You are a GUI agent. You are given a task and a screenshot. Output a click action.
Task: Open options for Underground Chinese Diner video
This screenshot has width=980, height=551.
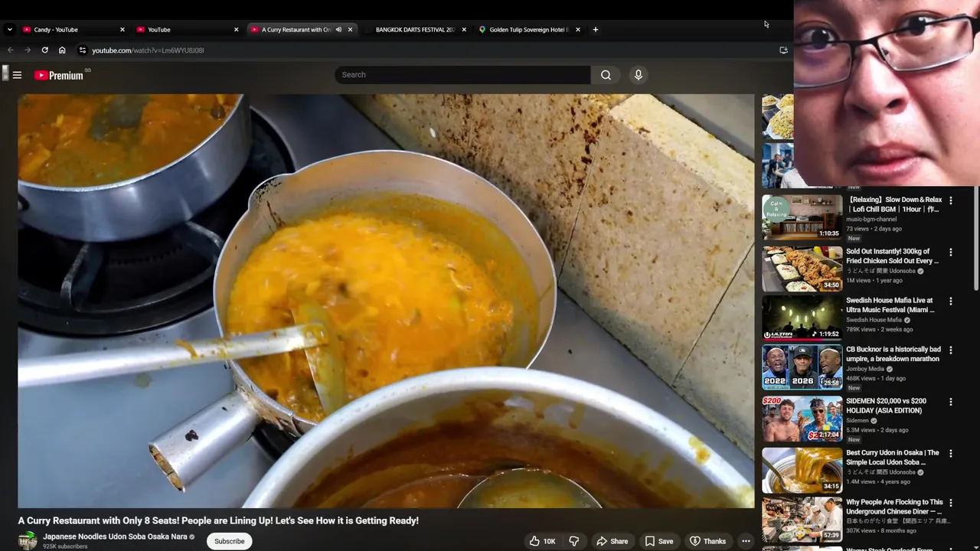[x=951, y=503]
